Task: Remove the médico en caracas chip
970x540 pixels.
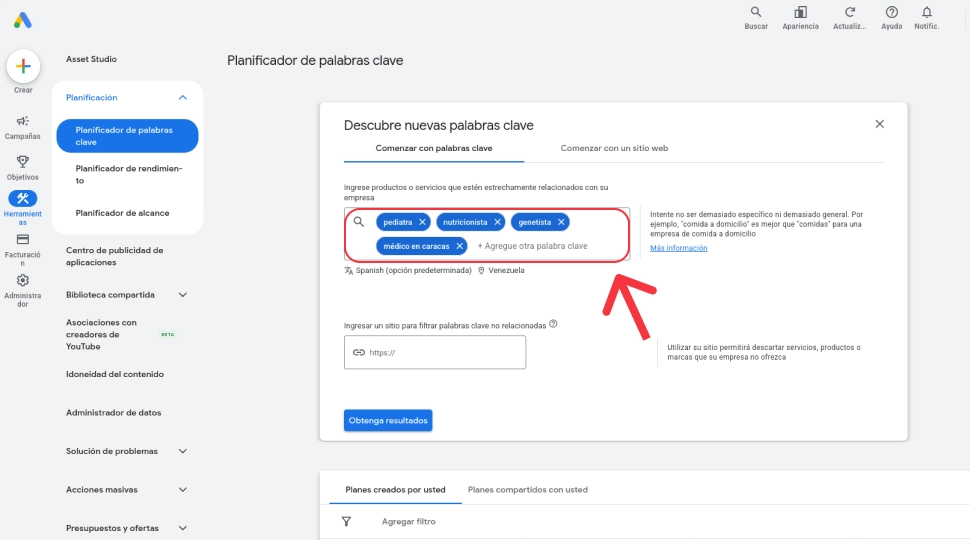Action: [x=460, y=246]
